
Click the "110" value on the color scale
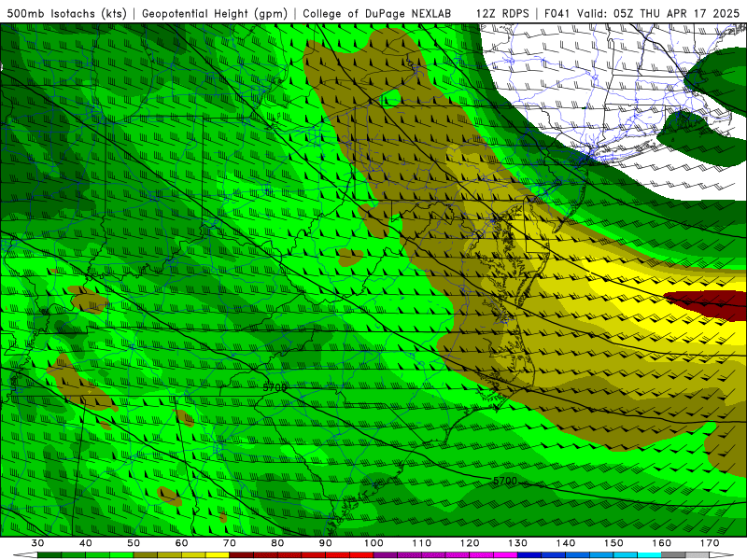[x=422, y=543]
